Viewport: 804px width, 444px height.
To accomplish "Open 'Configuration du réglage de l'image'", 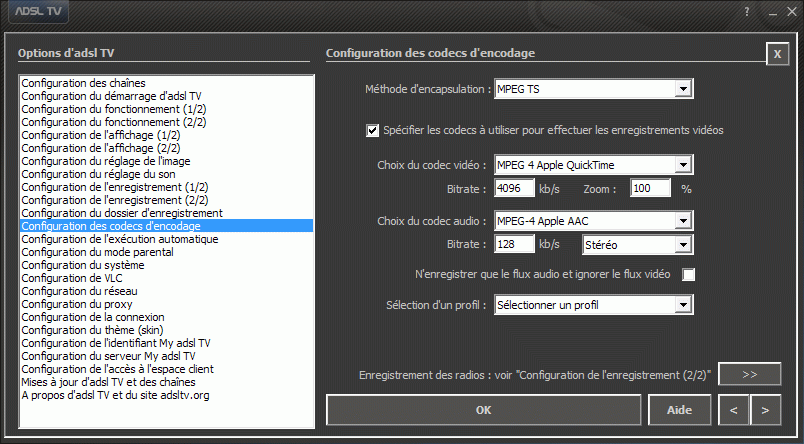I will click(x=167, y=161).
